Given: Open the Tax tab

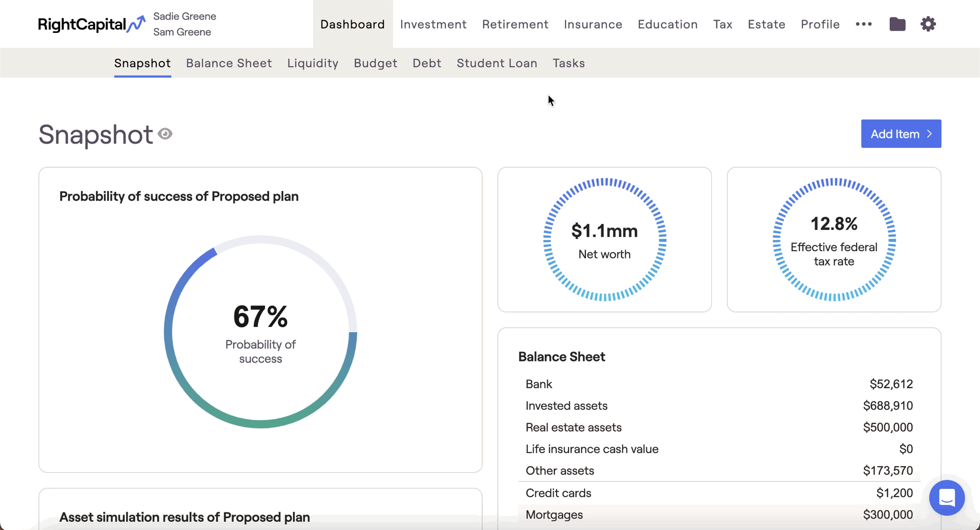Looking at the screenshot, I should pos(723,24).
